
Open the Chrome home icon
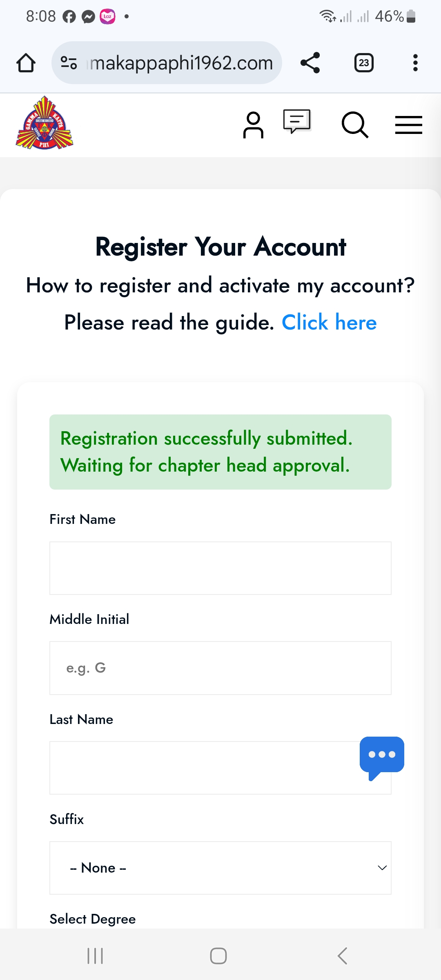25,62
